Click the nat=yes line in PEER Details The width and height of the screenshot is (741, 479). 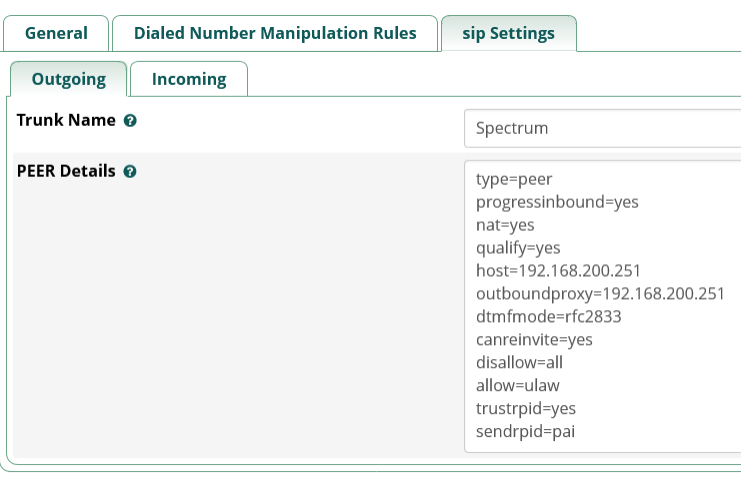(x=505, y=225)
